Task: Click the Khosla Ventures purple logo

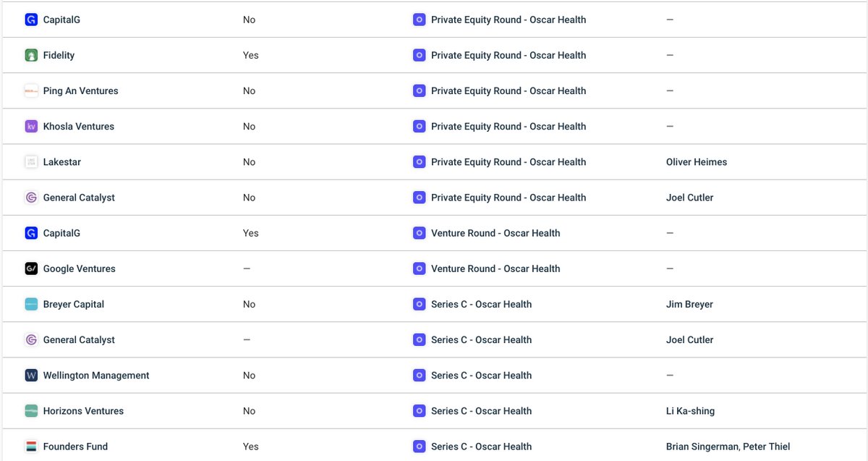Action: tap(31, 126)
